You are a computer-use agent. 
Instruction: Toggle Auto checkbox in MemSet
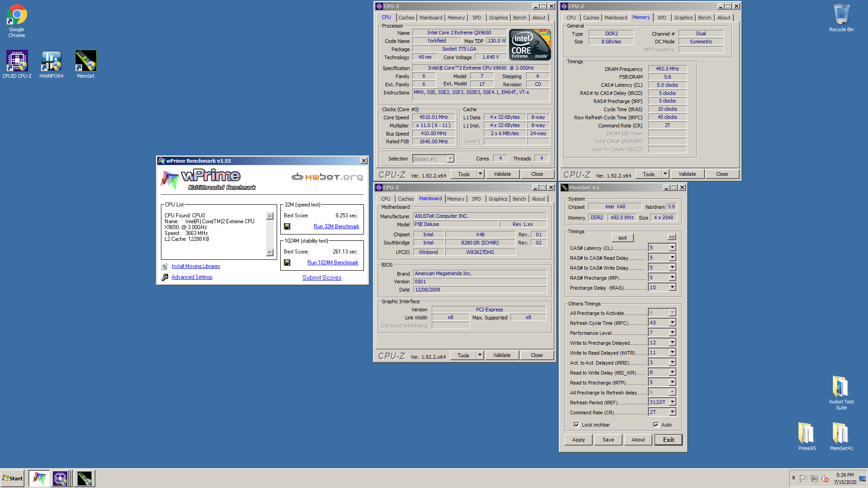coord(656,425)
